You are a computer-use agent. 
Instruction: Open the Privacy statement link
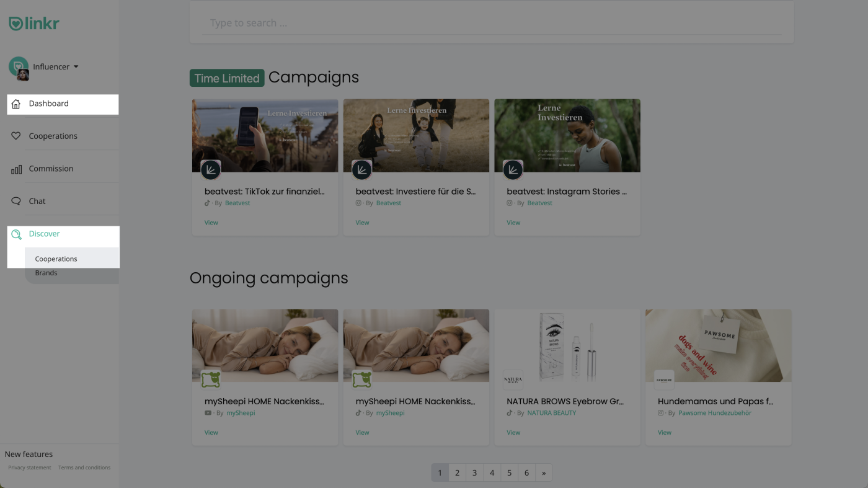30,468
